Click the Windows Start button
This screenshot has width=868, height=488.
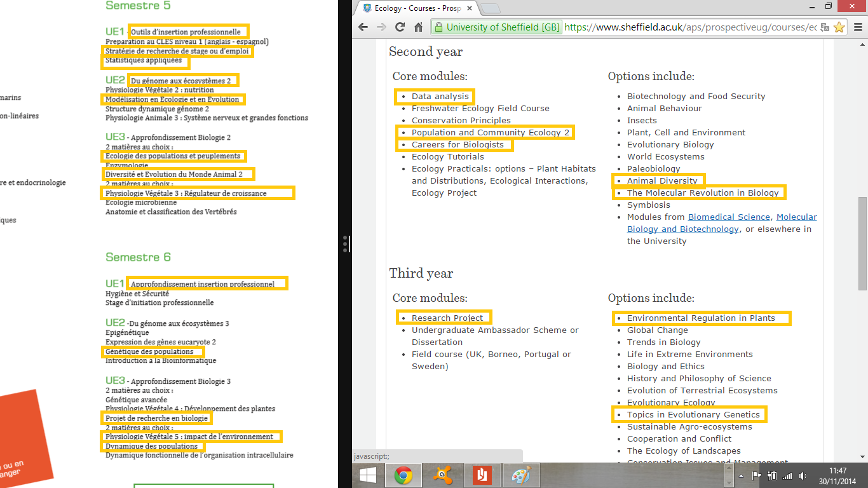[x=369, y=475]
